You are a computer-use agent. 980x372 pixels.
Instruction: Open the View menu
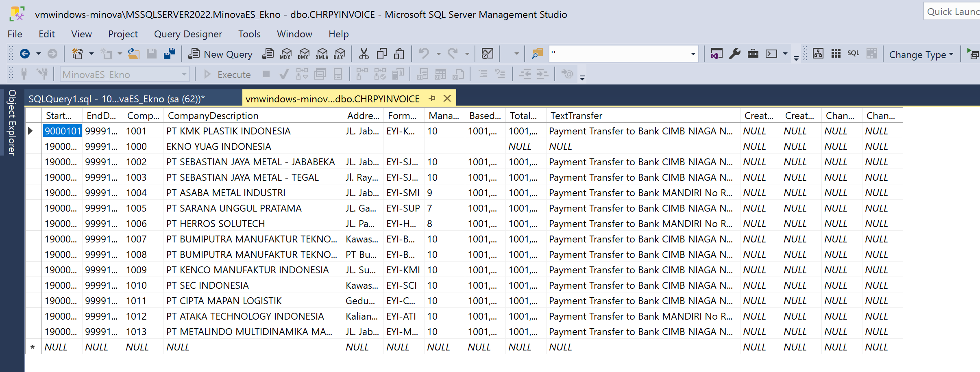pyautogui.click(x=81, y=34)
